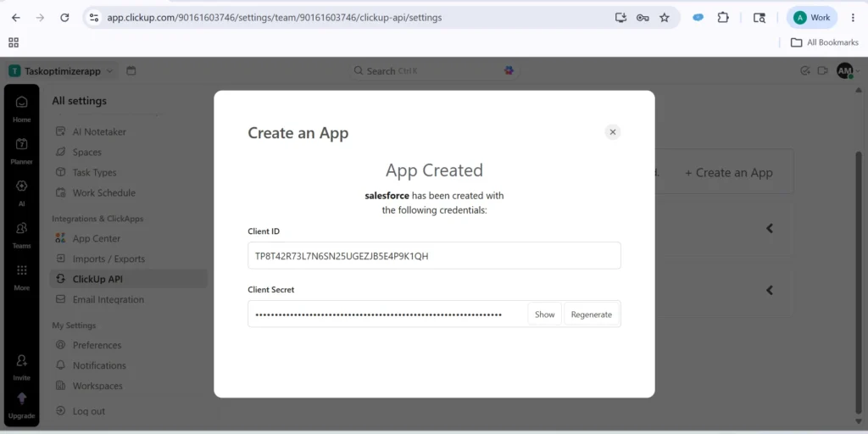Bookmark this page with the star

[x=665, y=18]
